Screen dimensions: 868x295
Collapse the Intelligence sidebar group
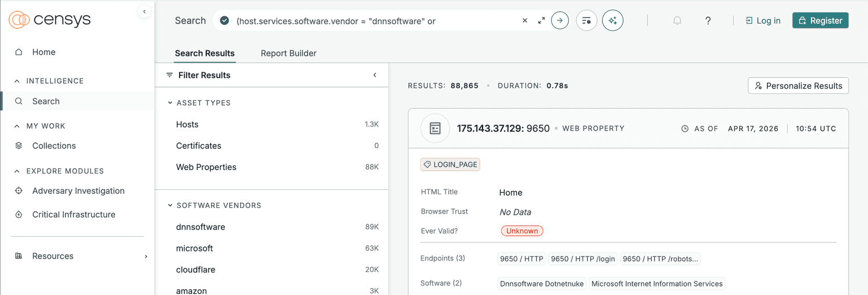pos(17,81)
